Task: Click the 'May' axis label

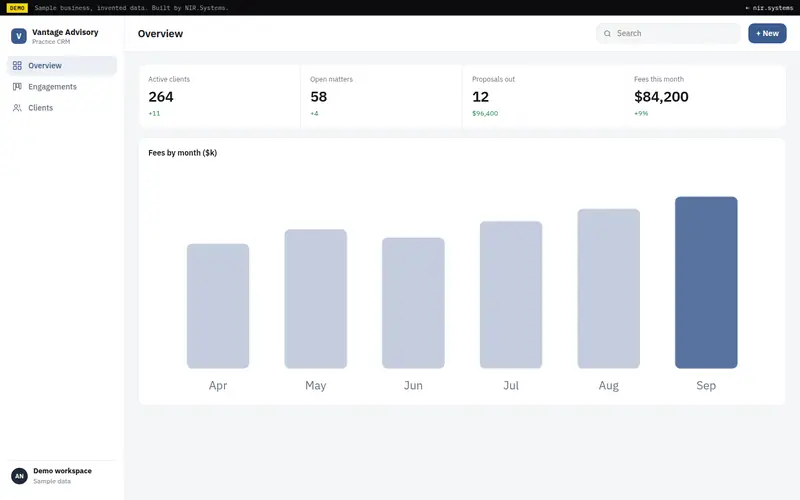Action: 316,386
